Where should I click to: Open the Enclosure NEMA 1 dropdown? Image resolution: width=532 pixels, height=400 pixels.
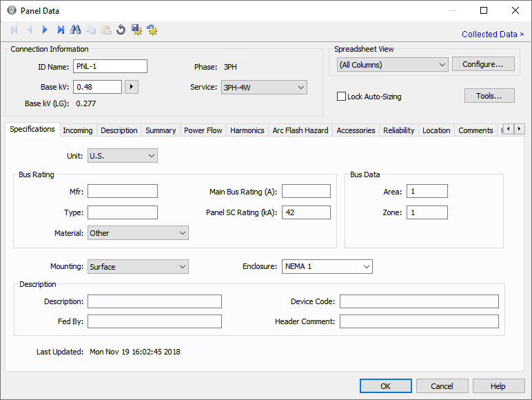327,266
